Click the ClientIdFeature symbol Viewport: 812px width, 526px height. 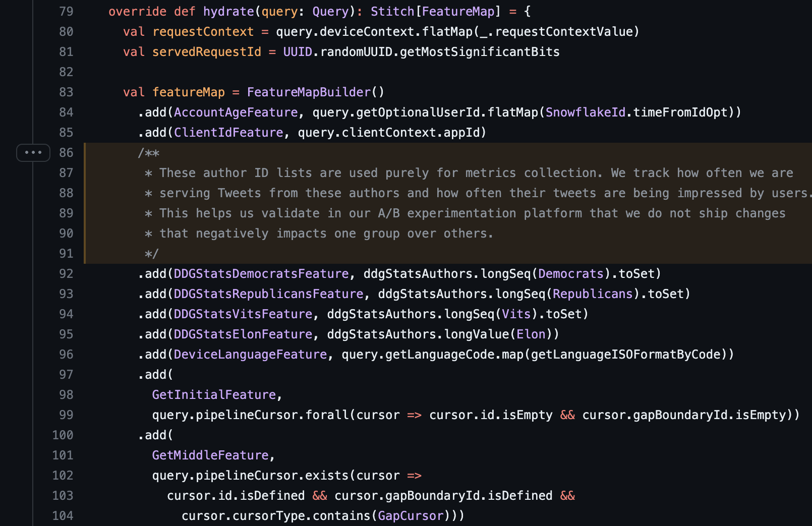[x=228, y=133]
